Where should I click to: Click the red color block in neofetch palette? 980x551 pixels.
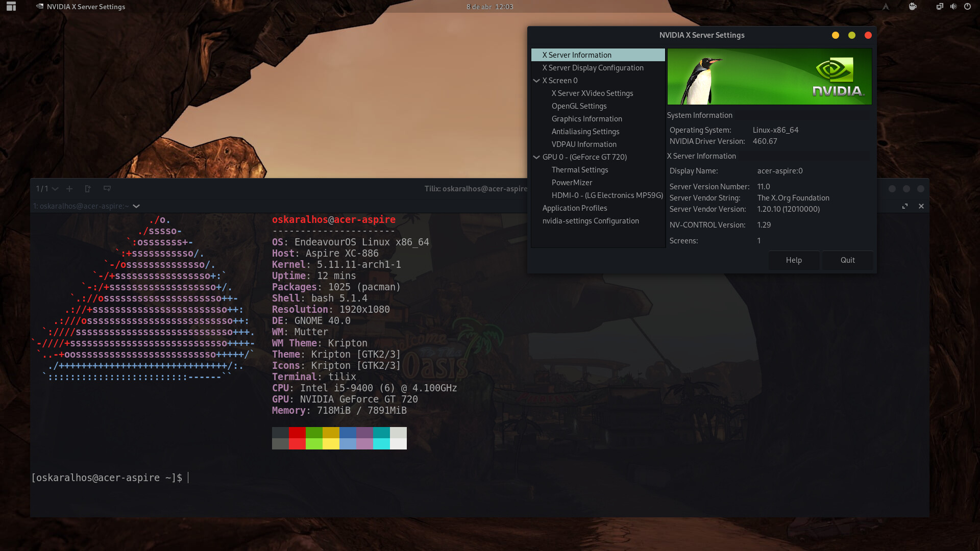tap(297, 433)
